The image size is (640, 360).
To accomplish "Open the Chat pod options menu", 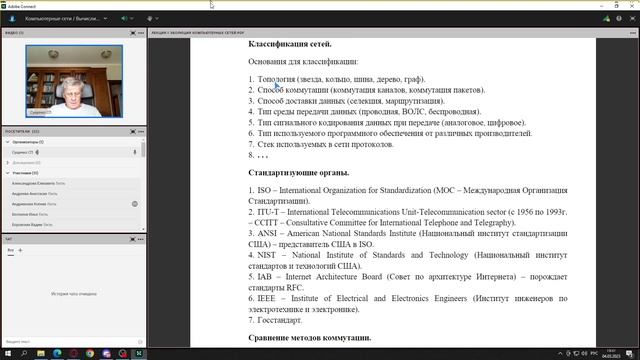I will [x=141, y=239].
